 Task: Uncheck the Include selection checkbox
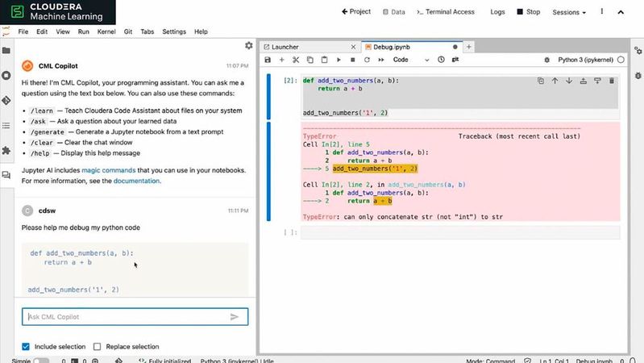[26, 347]
